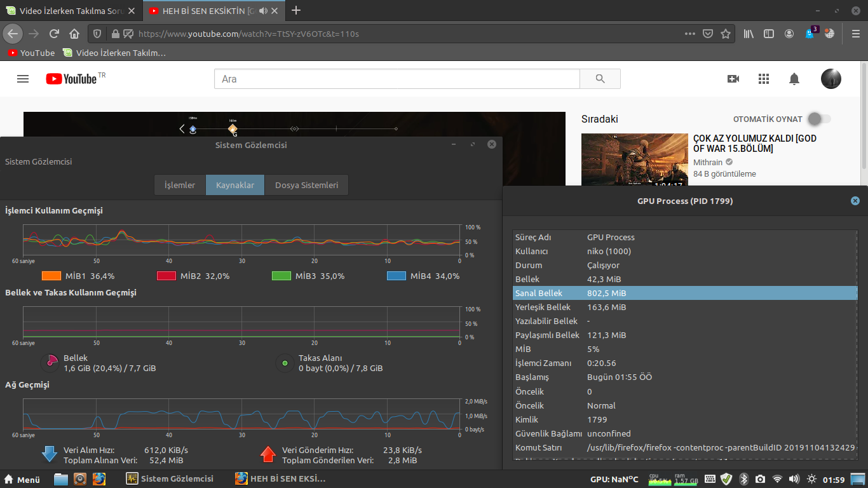
Task: Open screenshot camera tray icon
Action: tap(761, 478)
